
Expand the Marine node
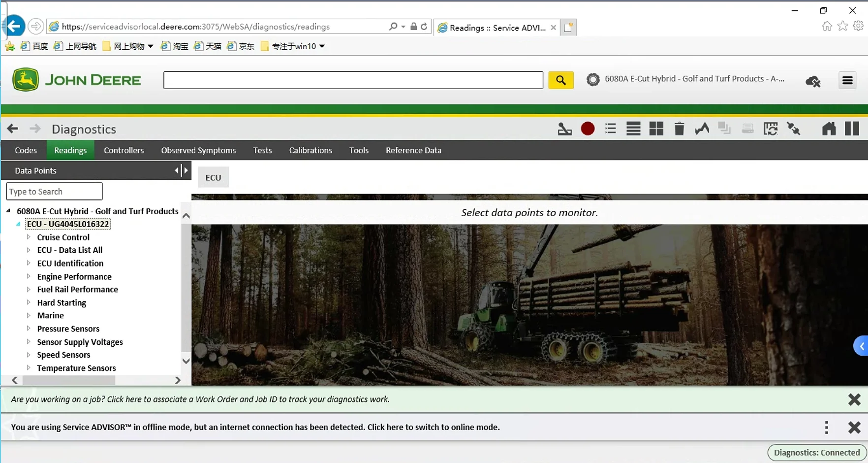(x=29, y=315)
